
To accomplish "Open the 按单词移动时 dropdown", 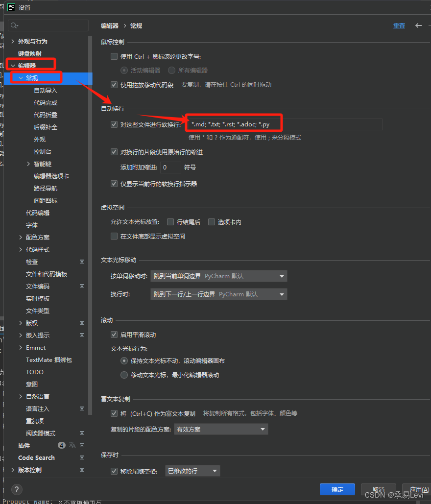I will click(218, 276).
